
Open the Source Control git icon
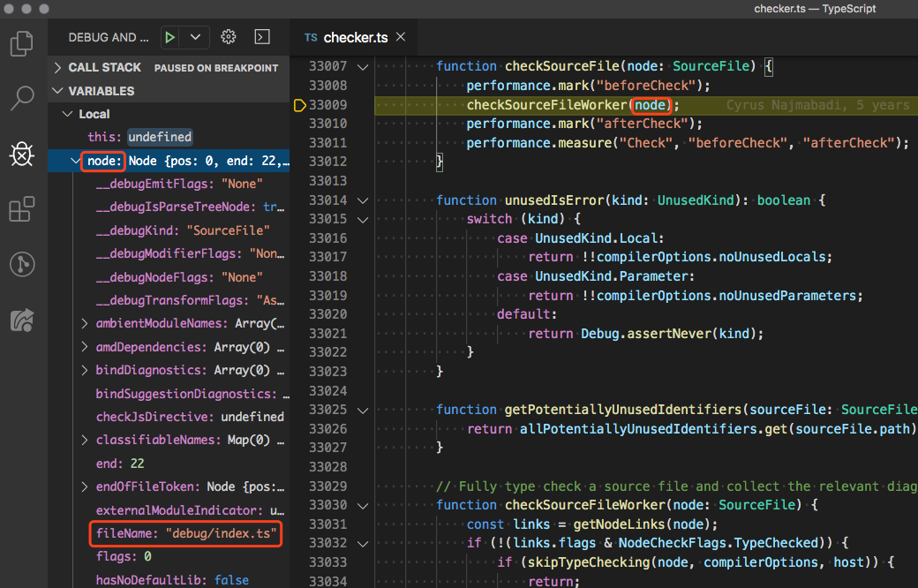(22, 264)
